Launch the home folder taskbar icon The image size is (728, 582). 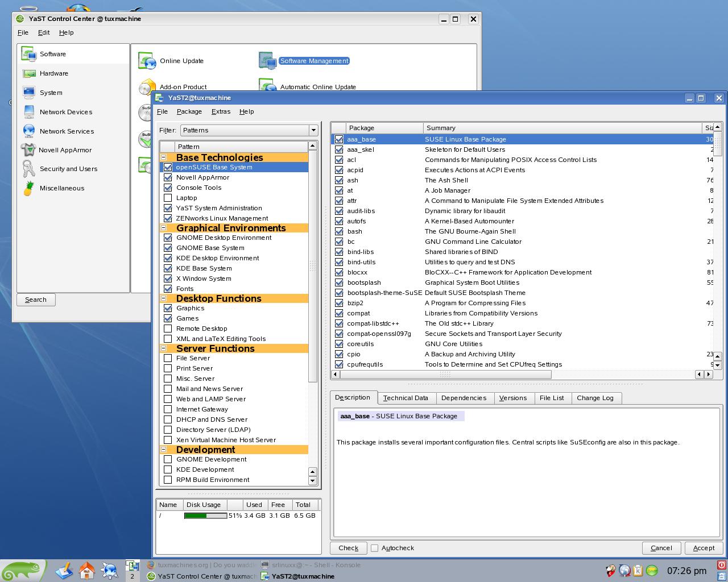click(x=87, y=570)
